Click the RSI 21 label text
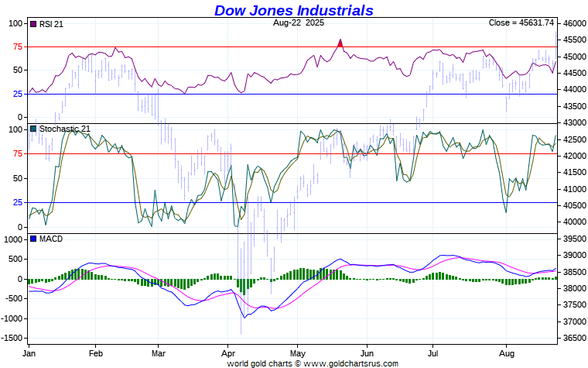Viewport: 588px width, 368px height. point(51,24)
